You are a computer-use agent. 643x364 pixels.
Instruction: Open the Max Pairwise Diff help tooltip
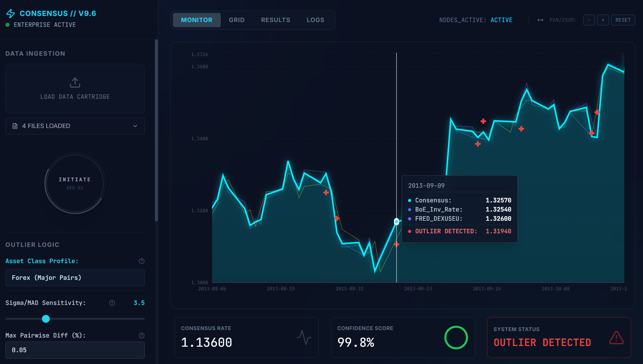pos(141,335)
